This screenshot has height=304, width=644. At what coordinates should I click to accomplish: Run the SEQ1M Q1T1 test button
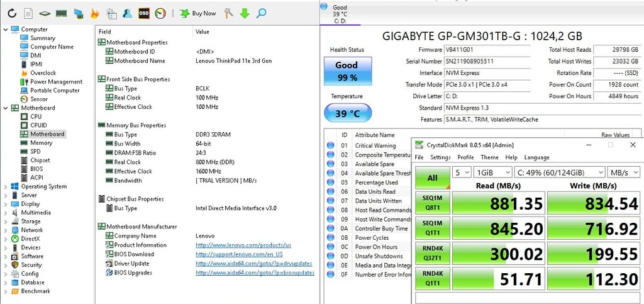pyautogui.click(x=432, y=228)
